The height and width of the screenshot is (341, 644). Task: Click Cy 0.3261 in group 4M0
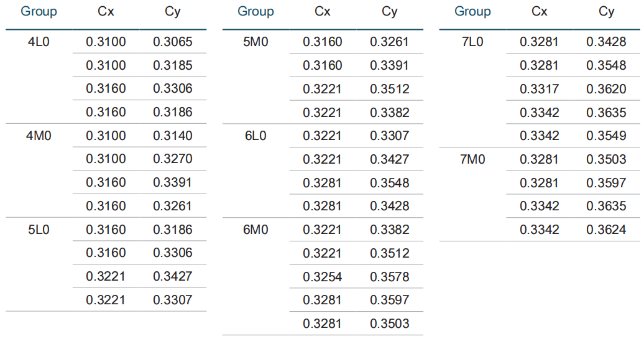(x=173, y=206)
